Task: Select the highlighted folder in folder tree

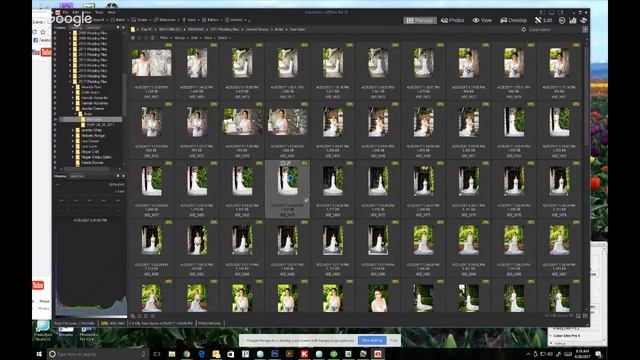Action: [x=91, y=120]
